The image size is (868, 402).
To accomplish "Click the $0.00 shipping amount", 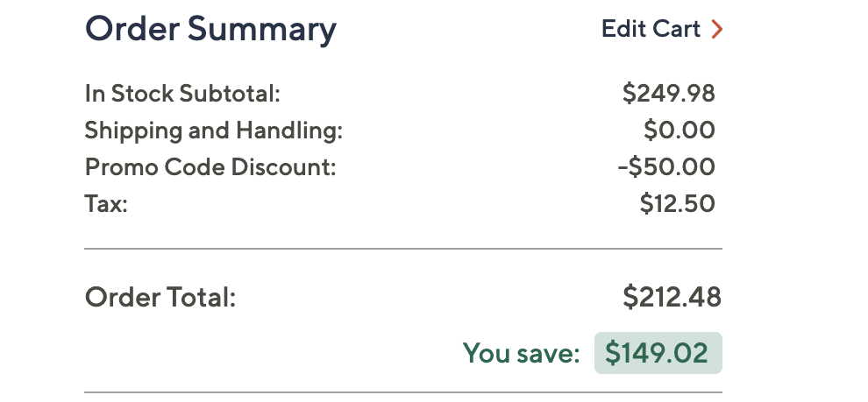I will click(679, 130).
